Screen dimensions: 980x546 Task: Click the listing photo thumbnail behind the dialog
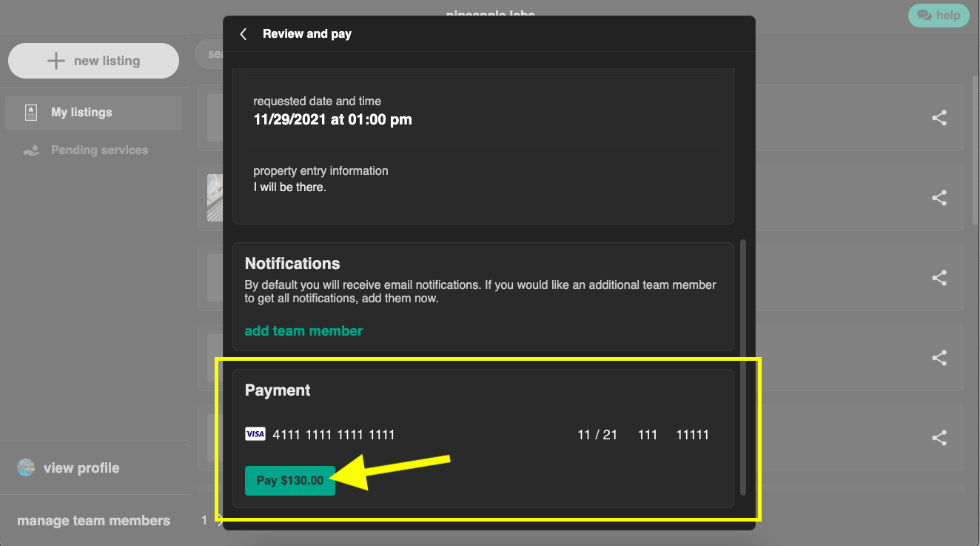click(x=215, y=198)
